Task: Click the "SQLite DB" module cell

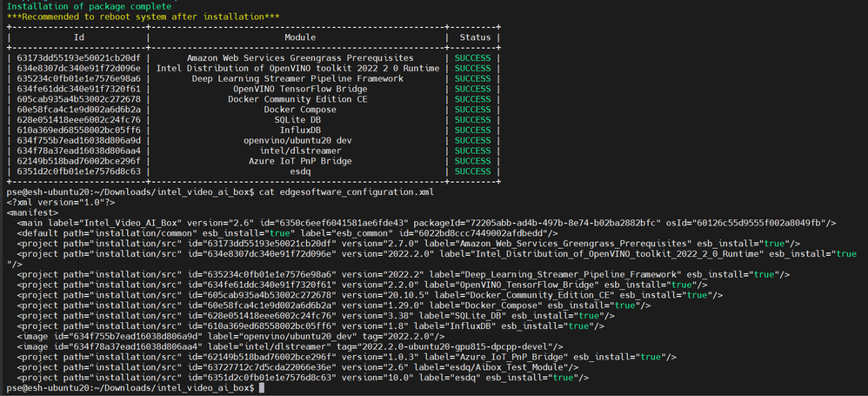Action: point(297,120)
